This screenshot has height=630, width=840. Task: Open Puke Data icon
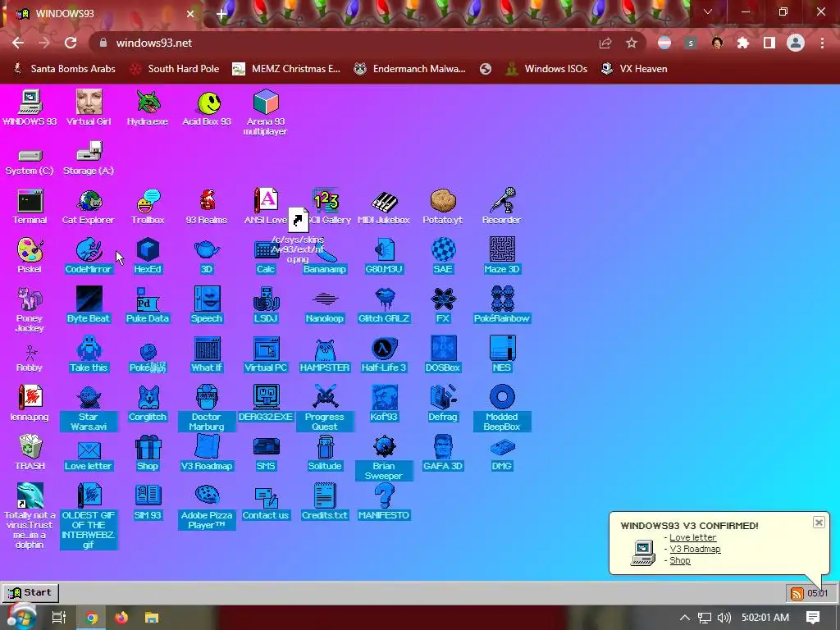click(x=148, y=305)
